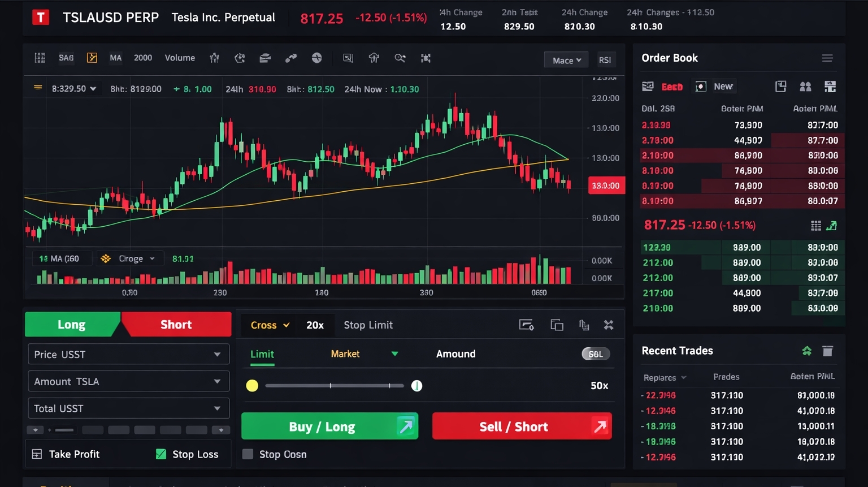Click the Take Profit table icon
The image size is (868, 487).
click(37, 454)
